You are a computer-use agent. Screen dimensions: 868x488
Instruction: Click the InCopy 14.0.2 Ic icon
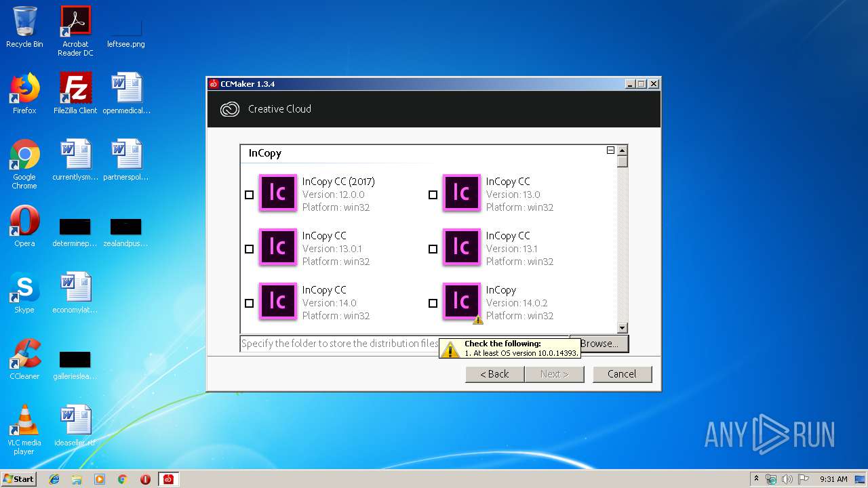click(462, 301)
